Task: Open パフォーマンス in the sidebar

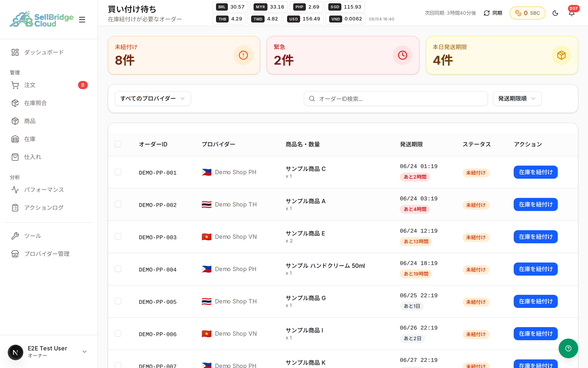Action: [x=49, y=190]
